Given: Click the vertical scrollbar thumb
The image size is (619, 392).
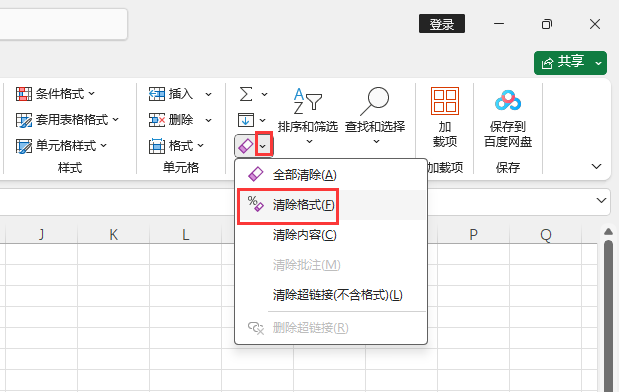Looking at the screenshot, I should pyautogui.click(x=608, y=316).
